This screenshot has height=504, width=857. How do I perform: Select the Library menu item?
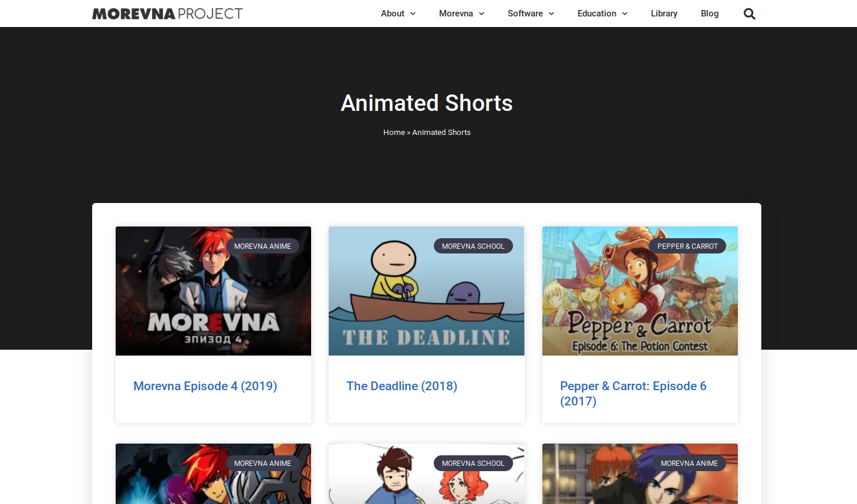(x=664, y=13)
